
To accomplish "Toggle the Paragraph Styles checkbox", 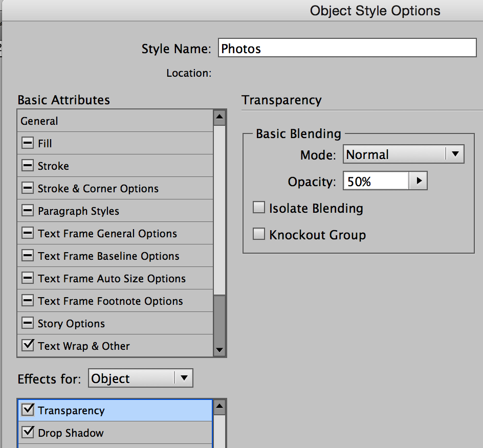I will [28, 211].
